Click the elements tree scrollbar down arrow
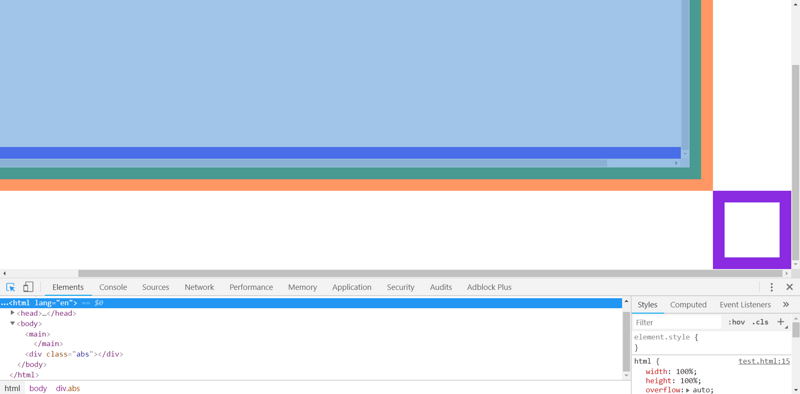The width and height of the screenshot is (800, 394). (x=627, y=376)
